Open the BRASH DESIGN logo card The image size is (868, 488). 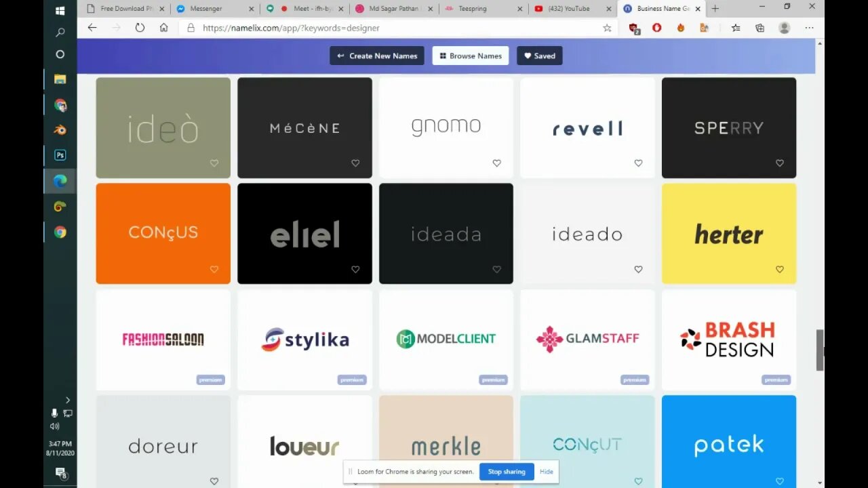(x=729, y=340)
